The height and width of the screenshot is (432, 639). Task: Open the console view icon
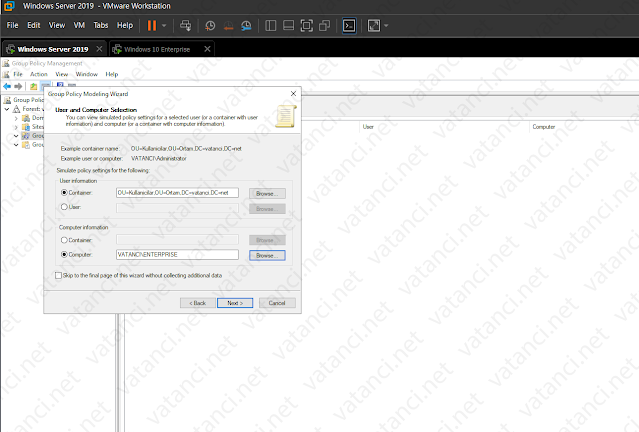click(349, 26)
